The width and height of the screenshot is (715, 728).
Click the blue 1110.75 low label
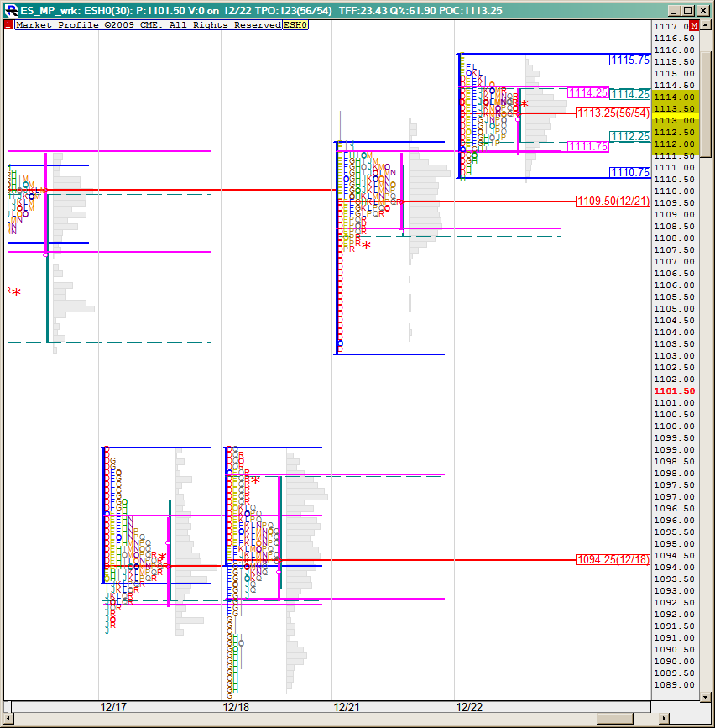(630, 172)
